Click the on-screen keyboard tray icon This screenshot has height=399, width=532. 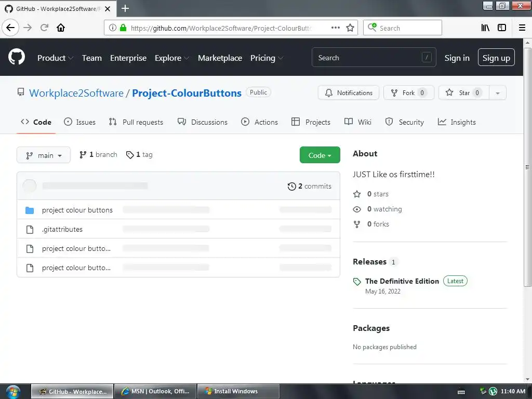tap(461, 392)
